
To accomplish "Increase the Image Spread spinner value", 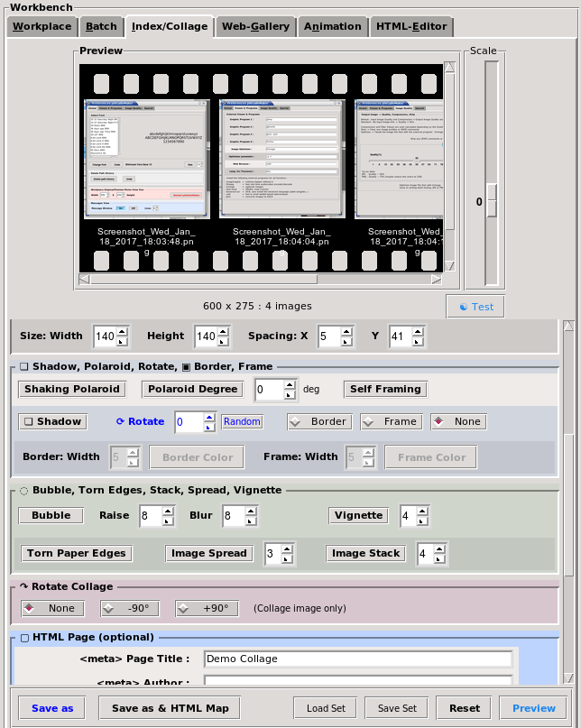I will click(x=287, y=549).
